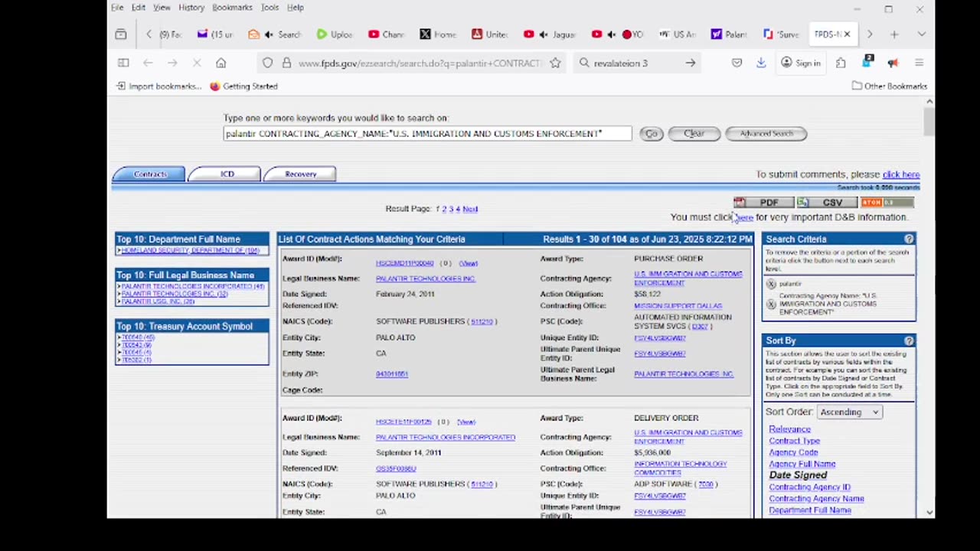Filter by Homeland Security Department link
This screenshot has width=980, height=551.
click(190, 251)
